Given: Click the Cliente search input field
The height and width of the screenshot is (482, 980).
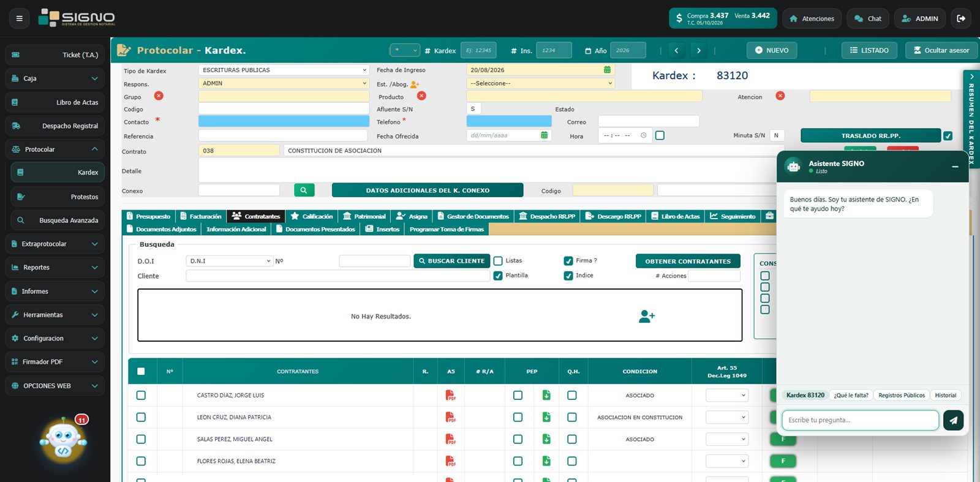Looking at the screenshot, I should coord(338,276).
